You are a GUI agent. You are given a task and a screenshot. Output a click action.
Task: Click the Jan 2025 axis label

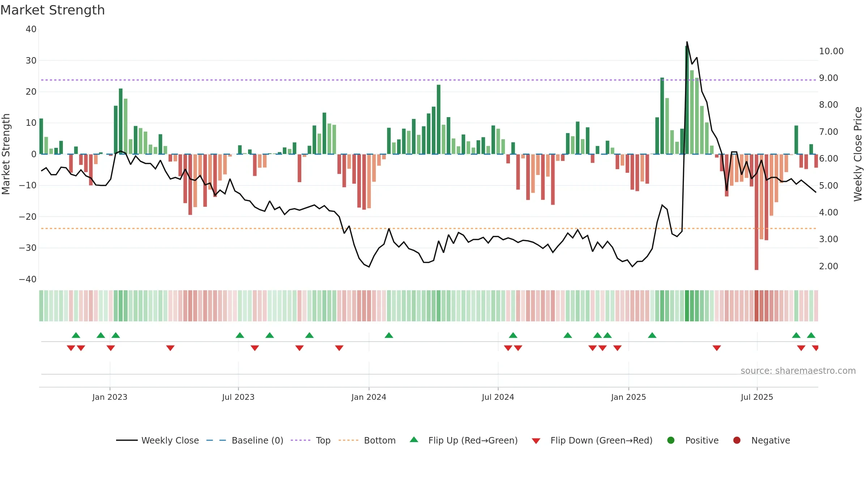[x=629, y=397]
